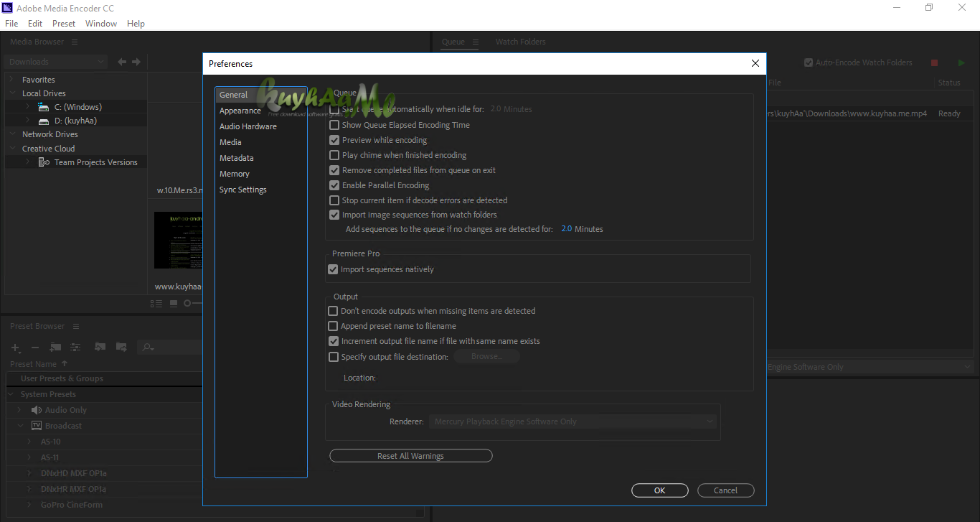Create new preset group folder icon
The image size is (980, 522).
[55, 347]
